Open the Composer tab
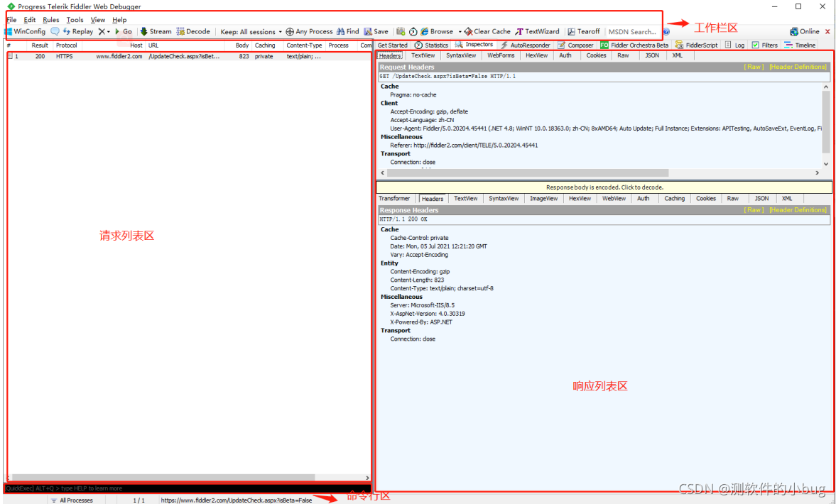This screenshot has height=504, width=836. 575,45
